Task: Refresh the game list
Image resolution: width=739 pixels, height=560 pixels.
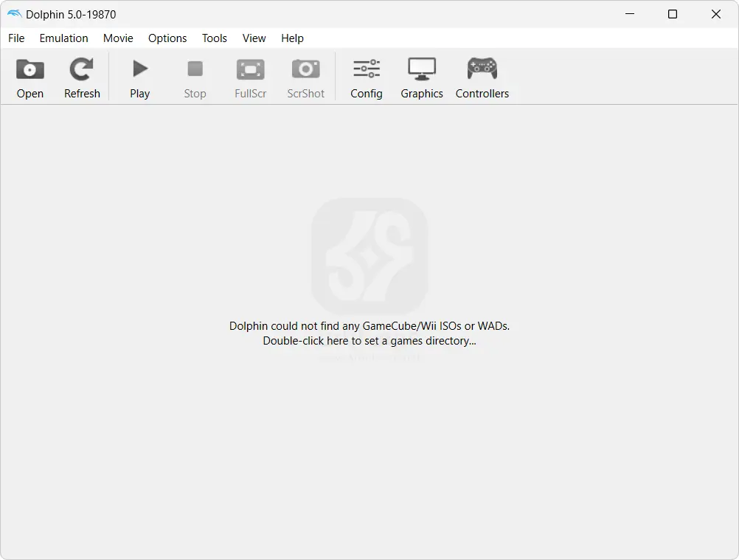Action: pos(81,70)
